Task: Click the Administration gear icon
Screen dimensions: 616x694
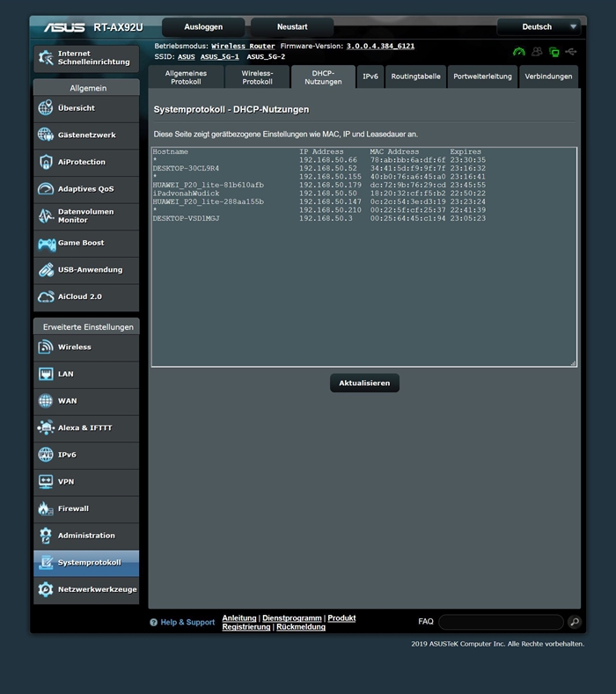Action: 46,536
